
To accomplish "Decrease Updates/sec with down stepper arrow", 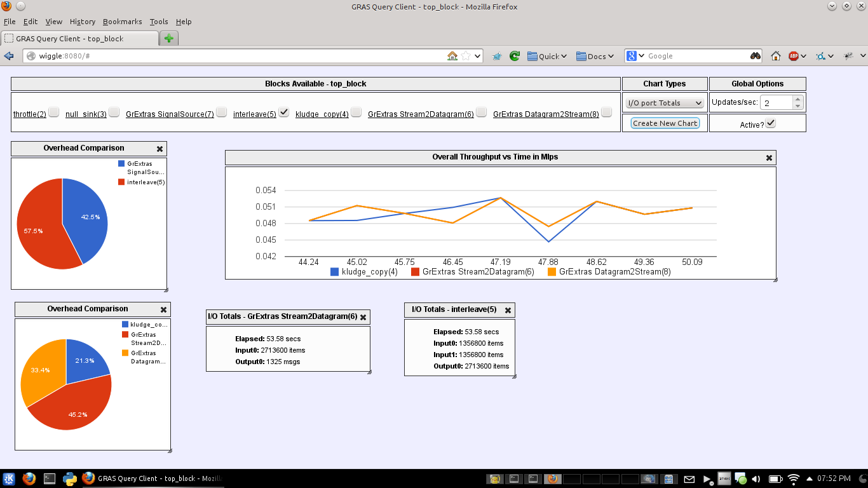I will [x=798, y=106].
